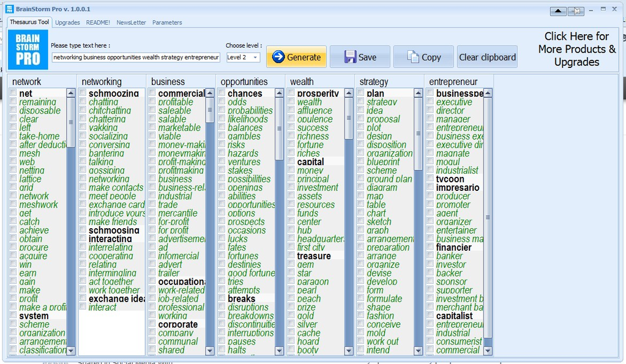626x364 pixels.
Task: Click strategy column scrollbar down arrow
Action: (x=418, y=351)
